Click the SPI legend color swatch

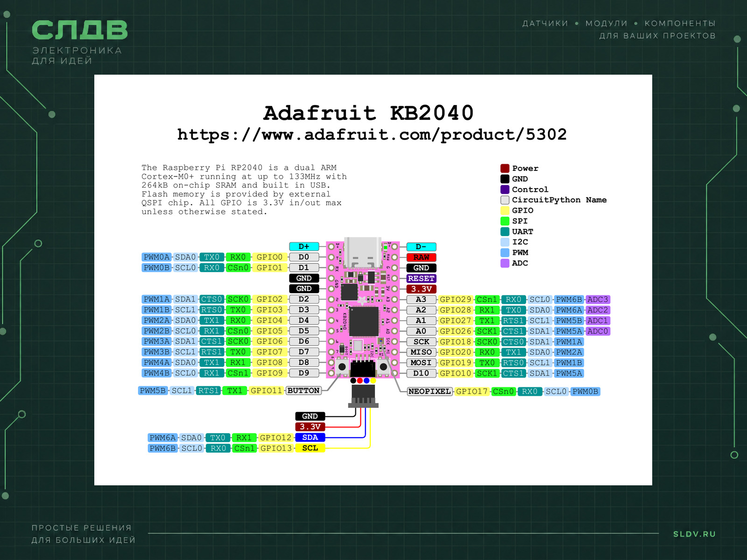[505, 221]
